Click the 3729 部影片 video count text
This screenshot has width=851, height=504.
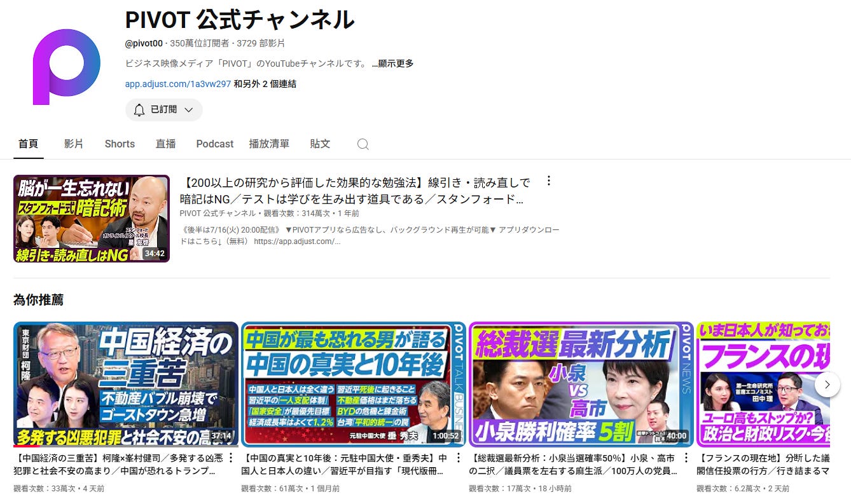coord(261,43)
